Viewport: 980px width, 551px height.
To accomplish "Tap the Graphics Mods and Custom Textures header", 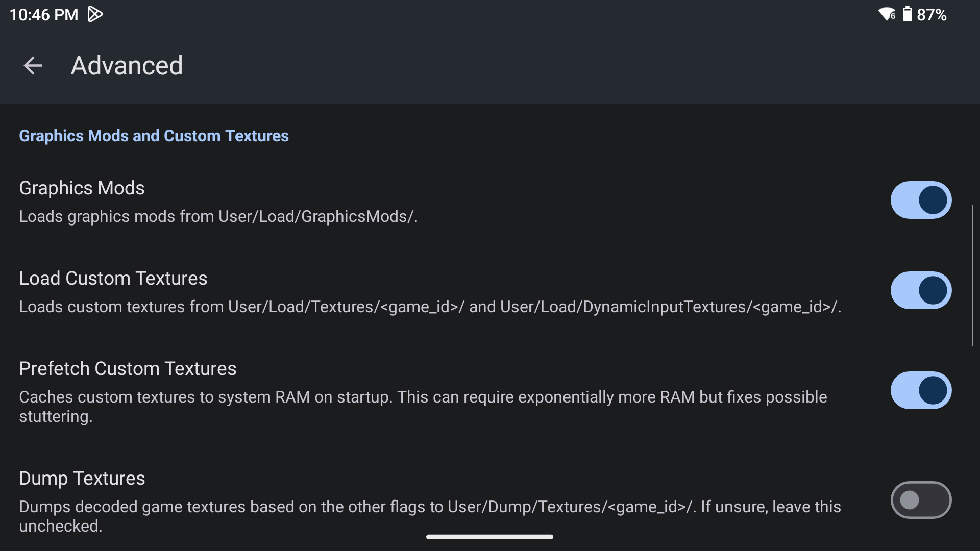I will (154, 136).
